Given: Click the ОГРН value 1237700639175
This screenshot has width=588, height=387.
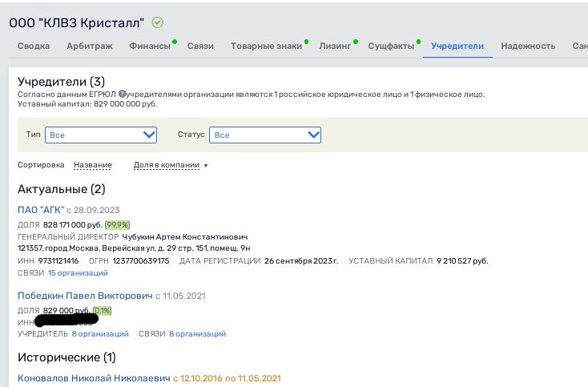Looking at the screenshot, I should click(141, 260).
